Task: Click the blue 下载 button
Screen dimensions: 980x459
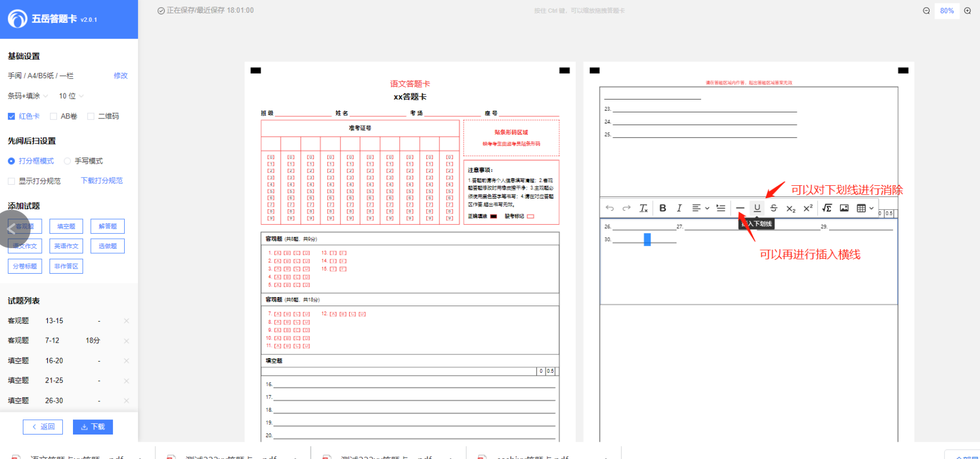Action: (x=93, y=427)
